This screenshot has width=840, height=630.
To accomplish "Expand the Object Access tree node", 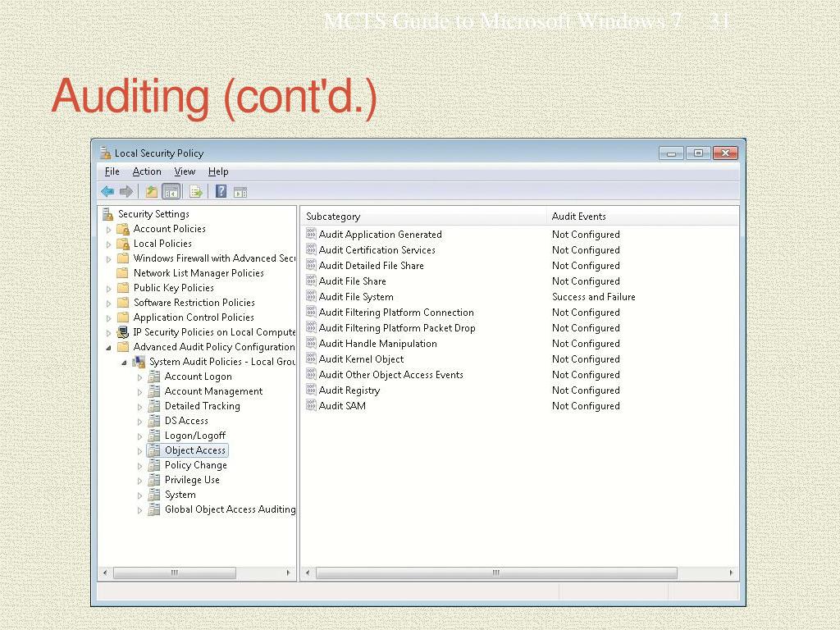I will pos(139,451).
